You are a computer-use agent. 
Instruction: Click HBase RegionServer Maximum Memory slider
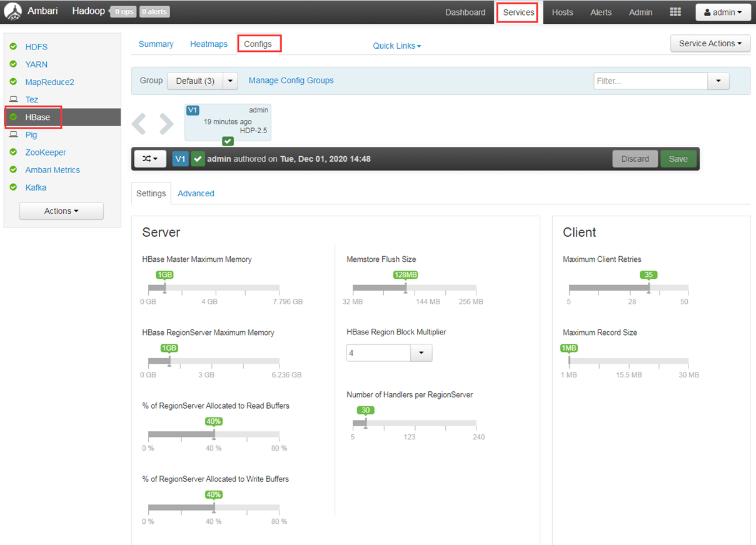click(x=214, y=361)
